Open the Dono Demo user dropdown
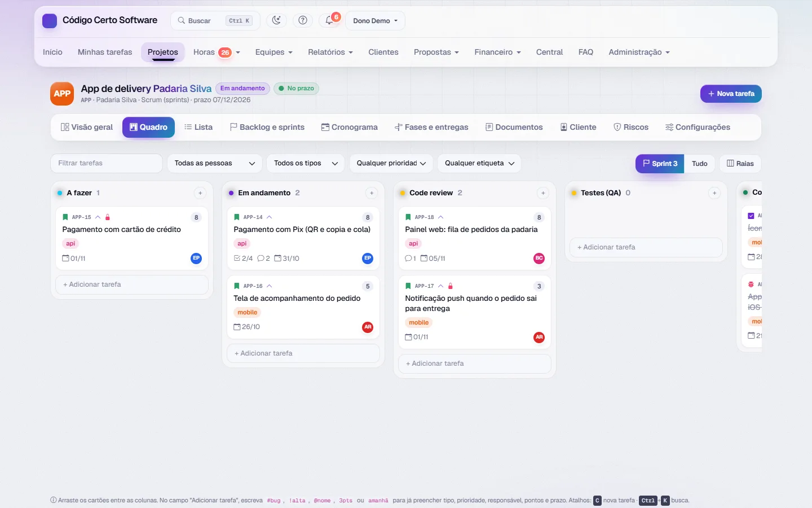 pyautogui.click(x=375, y=21)
